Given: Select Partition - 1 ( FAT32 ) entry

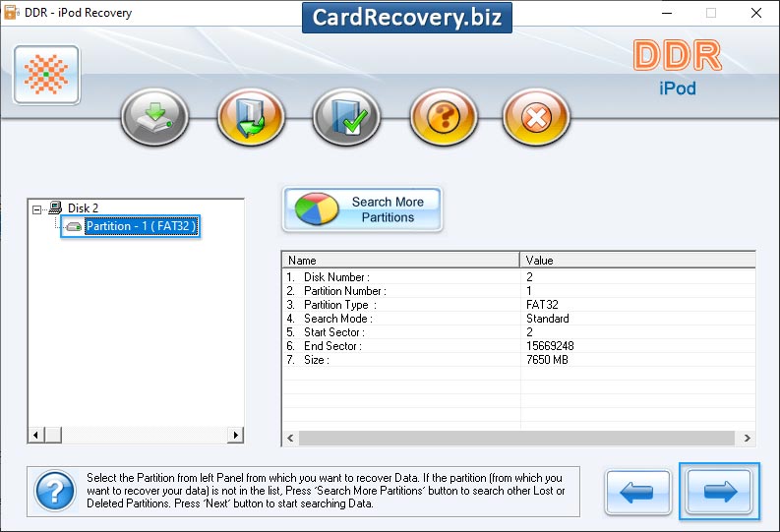Looking at the screenshot, I should [142, 226].
